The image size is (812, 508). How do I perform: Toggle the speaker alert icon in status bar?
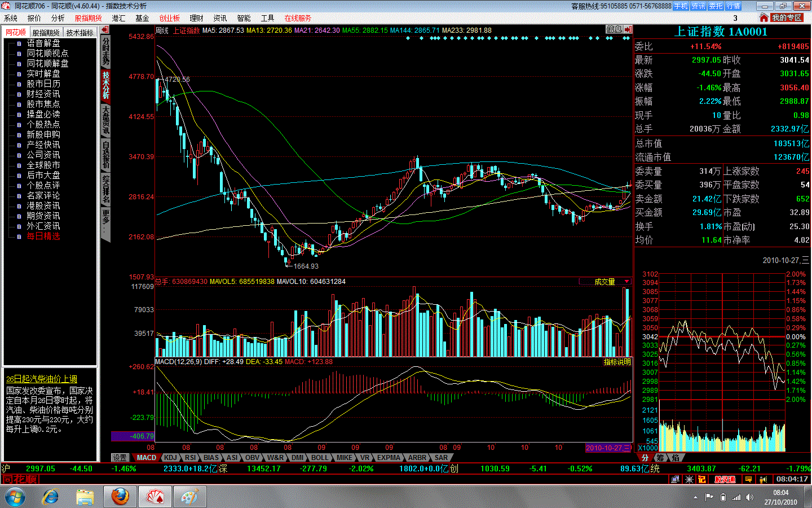coord(764,479)
